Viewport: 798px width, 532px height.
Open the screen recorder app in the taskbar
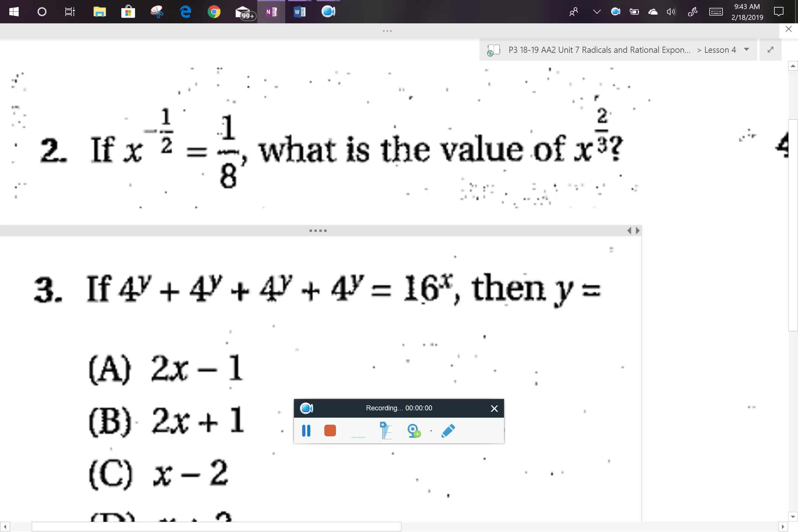[328, 12]
